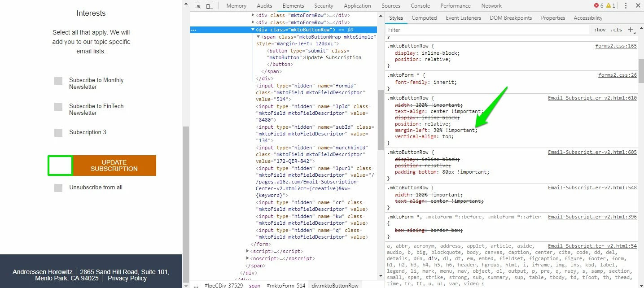Switch to the Properties sub-tab
644x288 pixels.
coord(553,18)
